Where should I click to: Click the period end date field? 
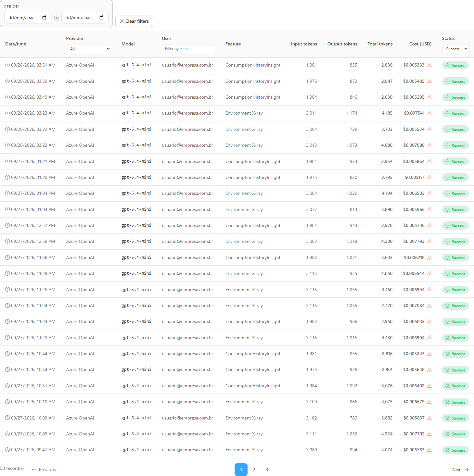click(x=85, y=18)
